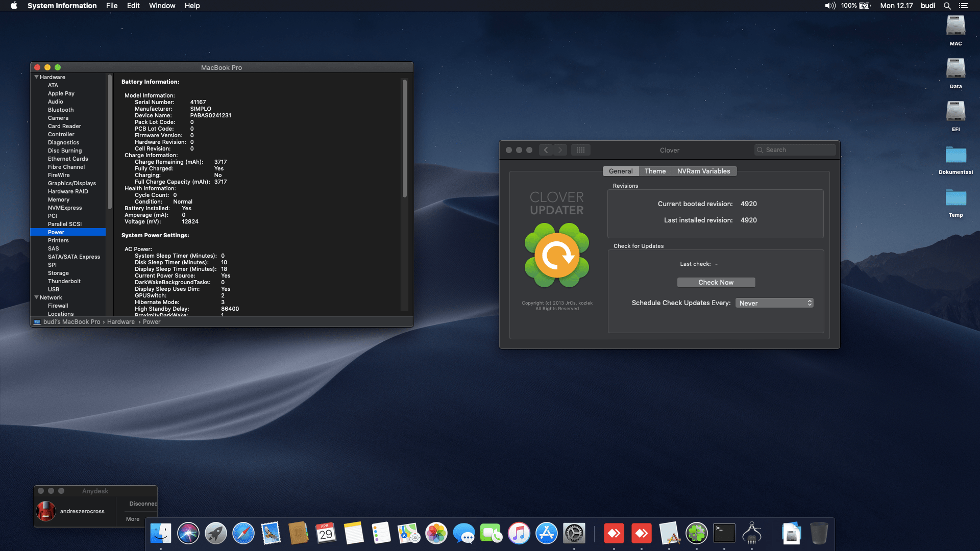980x551 pixels.
Task: Open the AnyDesk app in the Dock
Action: tap(614, 533)
